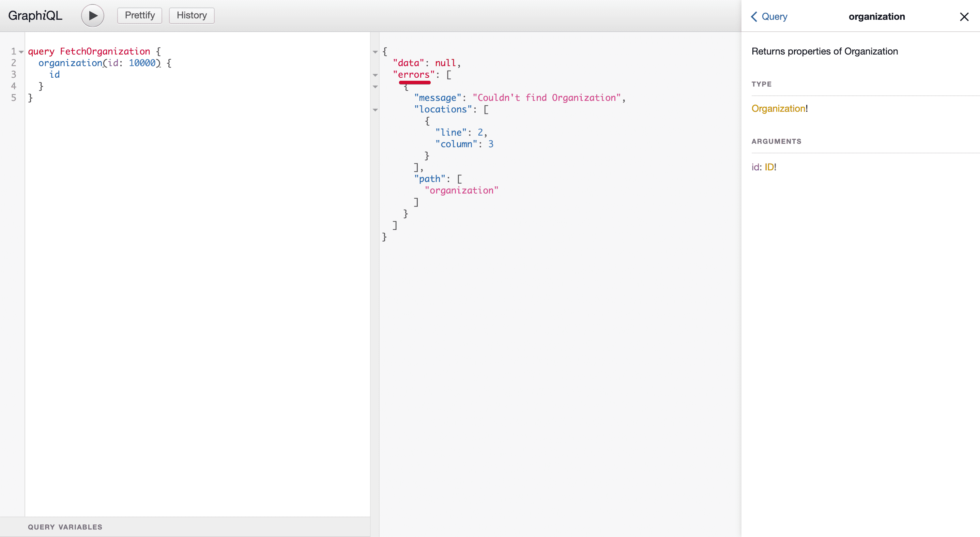This screenshot has height=537, width=980.
Task: Expand the Query Variables pane
Action: coord(65,527)
